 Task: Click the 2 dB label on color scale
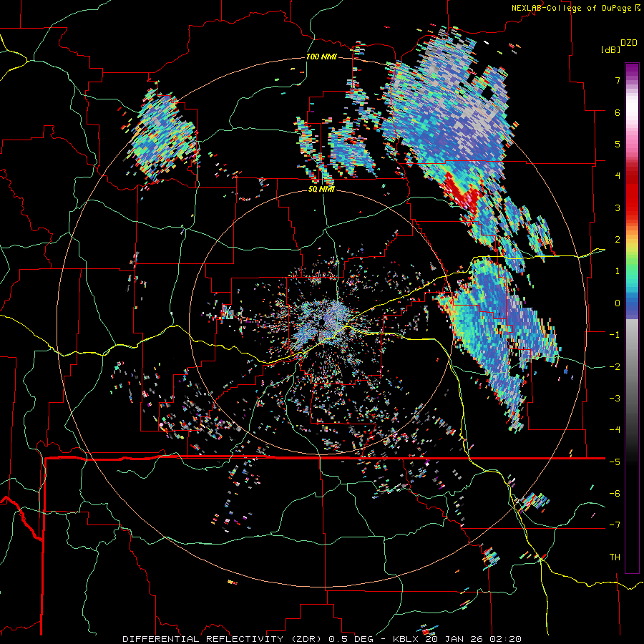coord(618,240)
